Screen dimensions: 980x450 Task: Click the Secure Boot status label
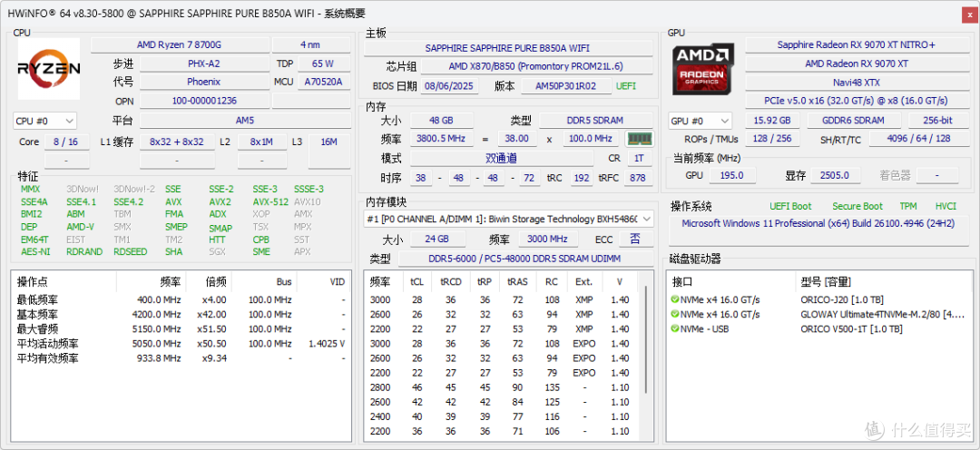[857, 206]
